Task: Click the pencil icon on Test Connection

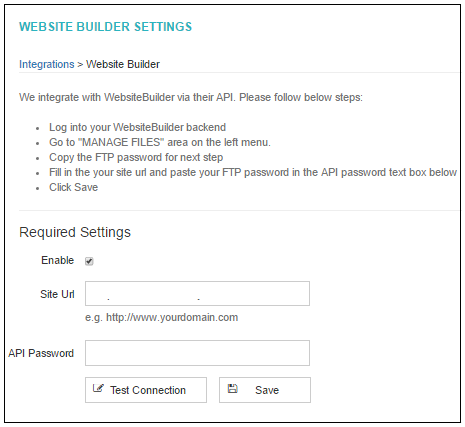Action: [x=98, y=388]
